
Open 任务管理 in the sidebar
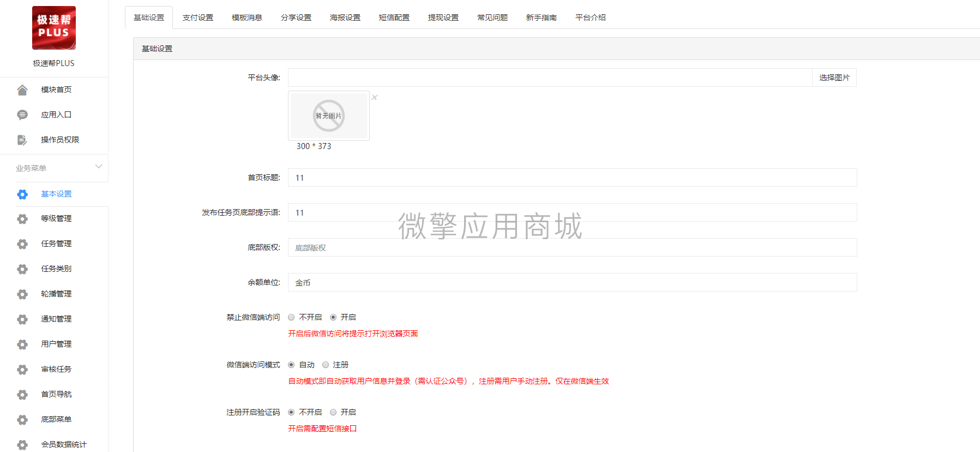[56, 243]
